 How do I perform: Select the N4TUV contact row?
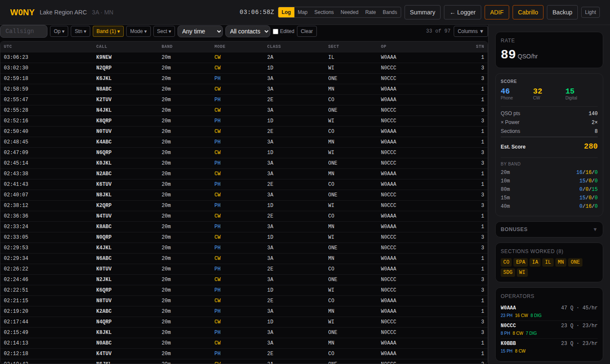tap(244, 216)
